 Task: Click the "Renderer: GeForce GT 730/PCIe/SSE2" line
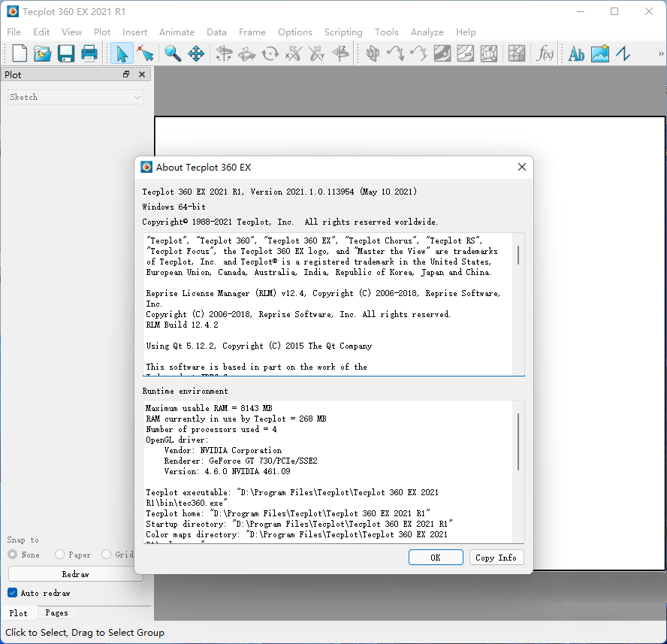[241, 461]
